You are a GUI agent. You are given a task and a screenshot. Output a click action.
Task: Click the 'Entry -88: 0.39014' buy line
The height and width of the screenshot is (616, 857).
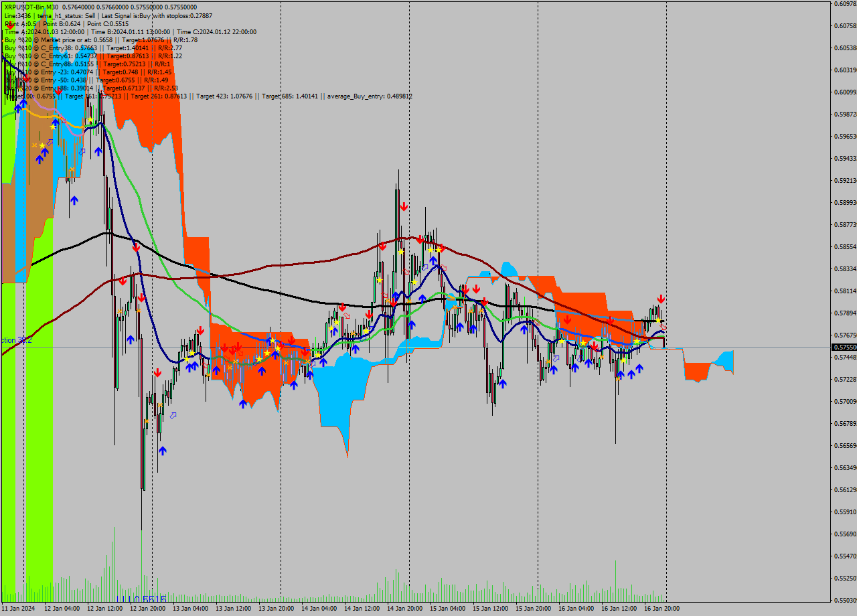(91, 88)
